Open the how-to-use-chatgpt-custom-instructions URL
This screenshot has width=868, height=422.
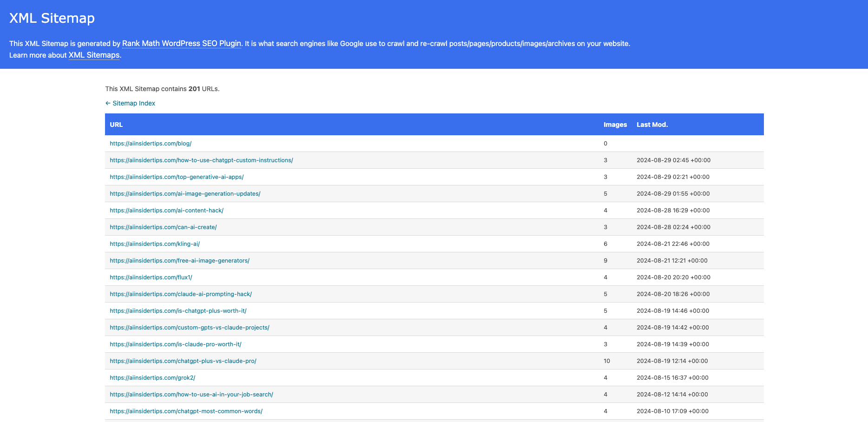point(201,160)
